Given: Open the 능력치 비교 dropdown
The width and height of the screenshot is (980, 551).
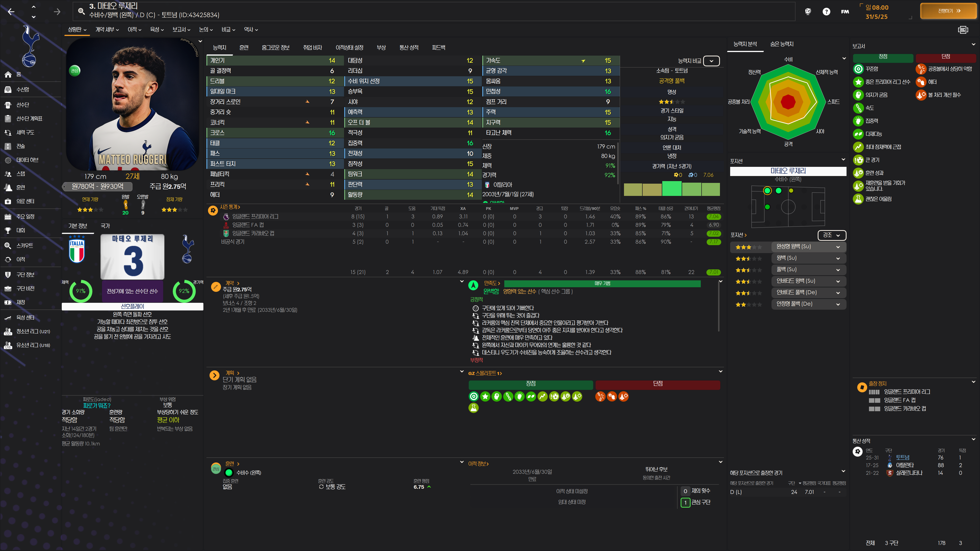Looking at the screenshot, I should [711, 61].
